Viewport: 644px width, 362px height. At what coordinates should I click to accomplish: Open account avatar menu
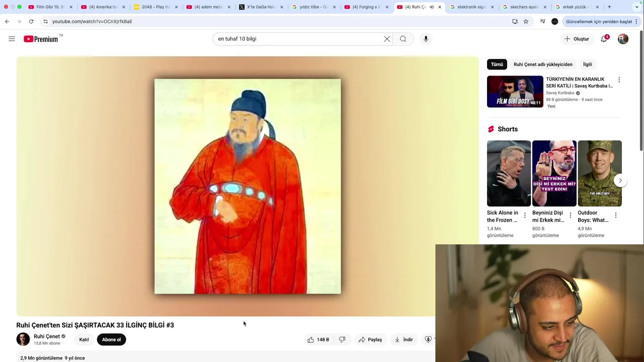(623, 39)
